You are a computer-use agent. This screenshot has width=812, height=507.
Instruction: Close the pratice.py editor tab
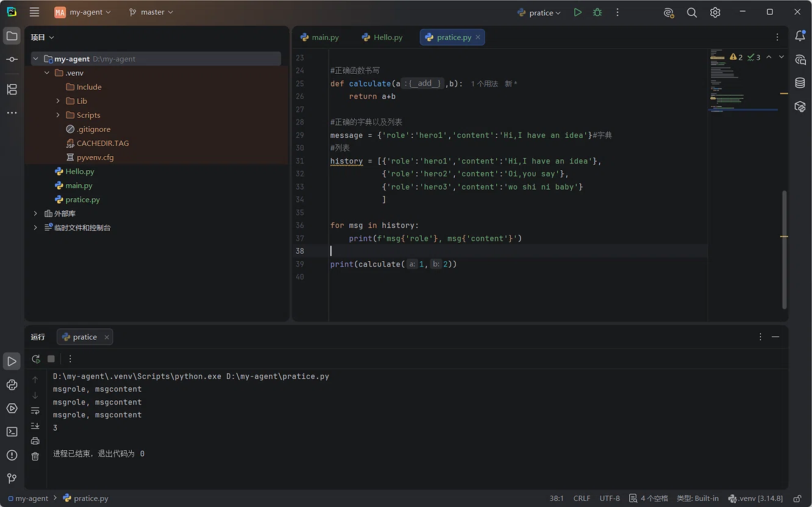click(478, 37)
